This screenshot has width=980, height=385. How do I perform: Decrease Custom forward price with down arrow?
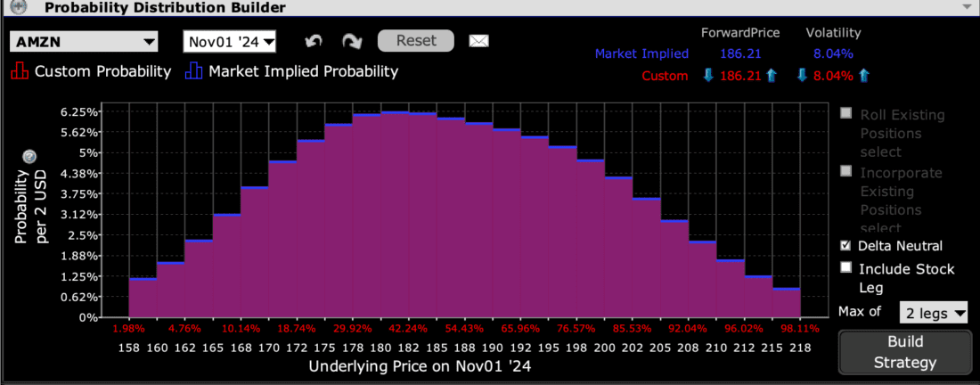tap(709, 76)
